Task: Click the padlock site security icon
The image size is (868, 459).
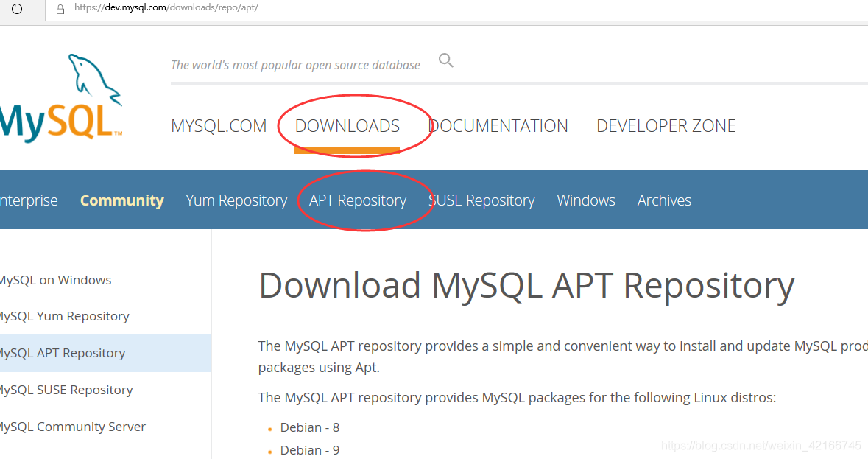Action: [60, 9]
